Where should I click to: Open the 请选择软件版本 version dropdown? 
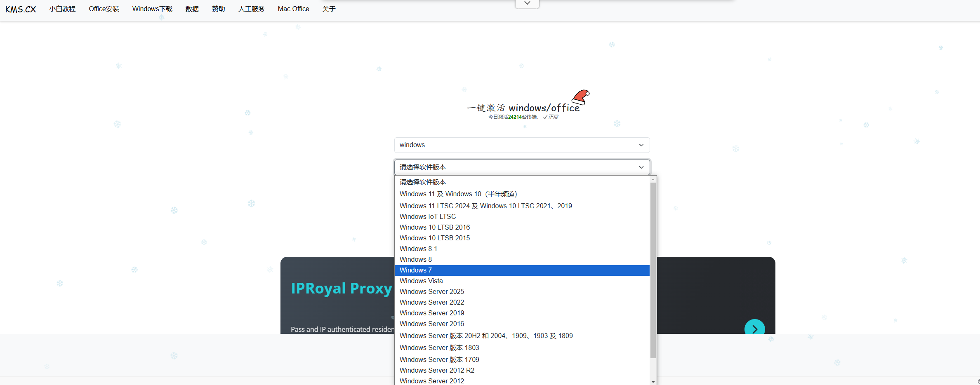pyautogui.click(x=521, y=167)
